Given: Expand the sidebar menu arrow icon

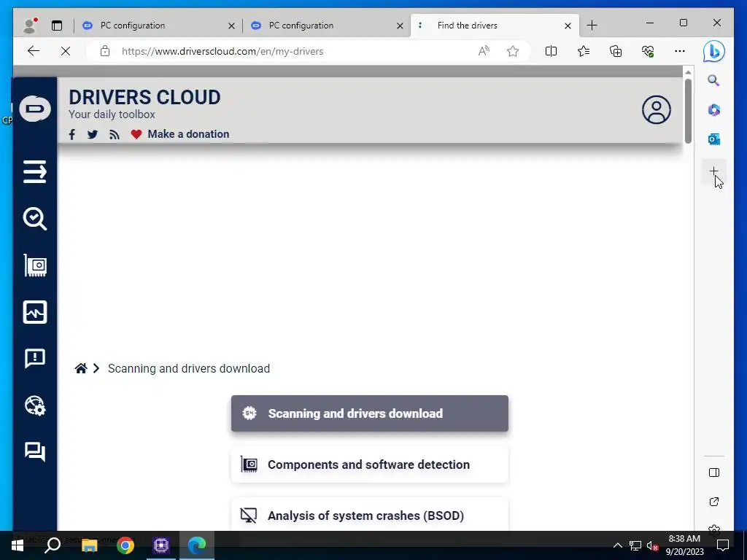Looking at the screenshot, I should pos(35,172).
